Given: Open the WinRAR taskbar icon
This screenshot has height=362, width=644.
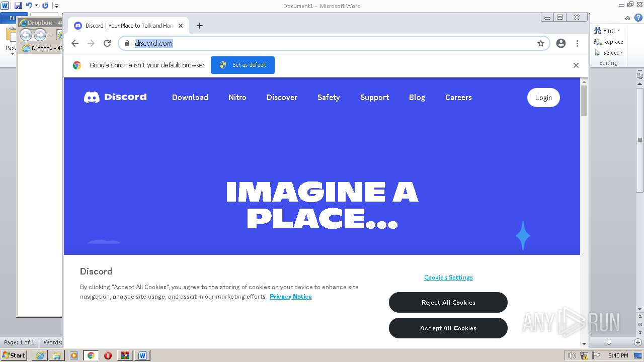Looking at the screenshot, I should coord(125,355).
